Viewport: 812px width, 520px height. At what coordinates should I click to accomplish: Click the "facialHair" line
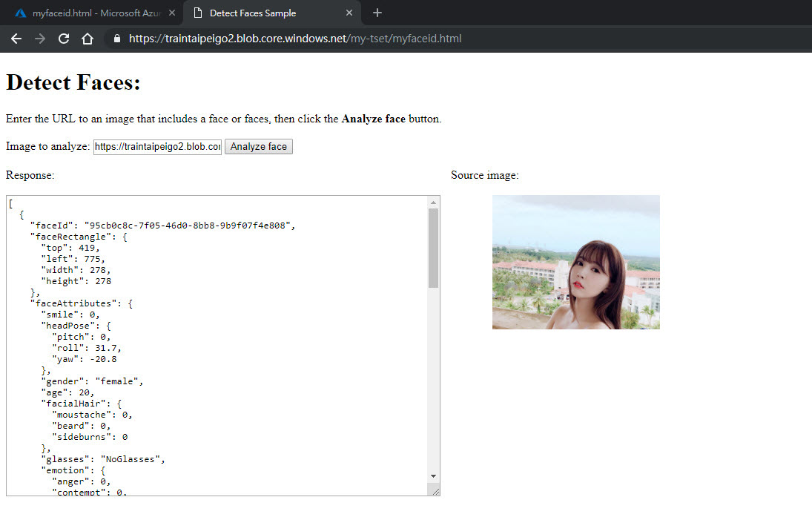[82, 404]
